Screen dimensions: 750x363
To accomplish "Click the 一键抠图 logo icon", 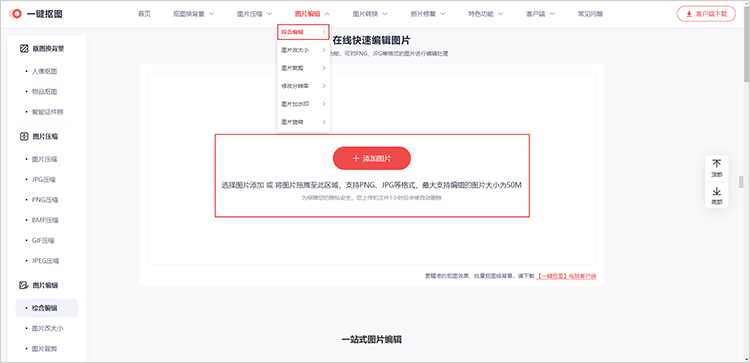I will coord(15,14).
